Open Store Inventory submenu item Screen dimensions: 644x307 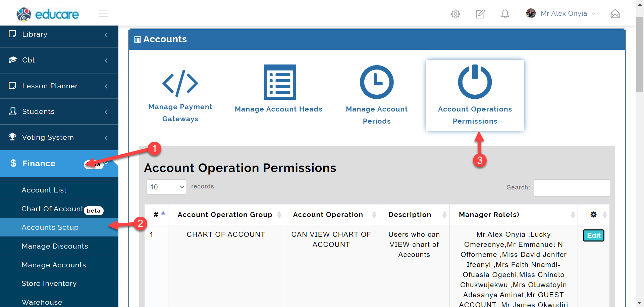(x=49, y=283)
